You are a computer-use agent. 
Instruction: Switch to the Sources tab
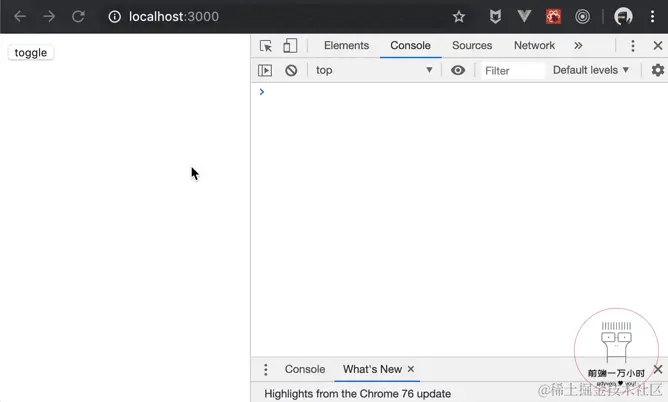click(472, 45)
